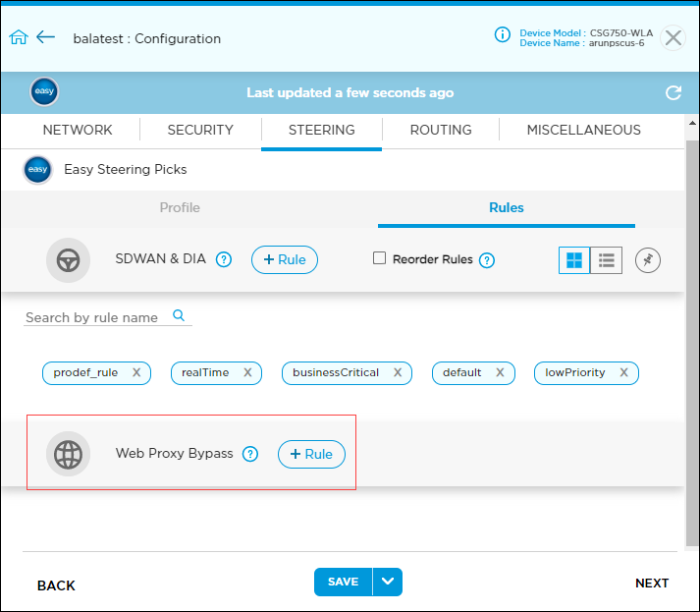The height and width of the screenshot is (612, 700).
Task: Click the device info icon
Action: tap(503, 35)
